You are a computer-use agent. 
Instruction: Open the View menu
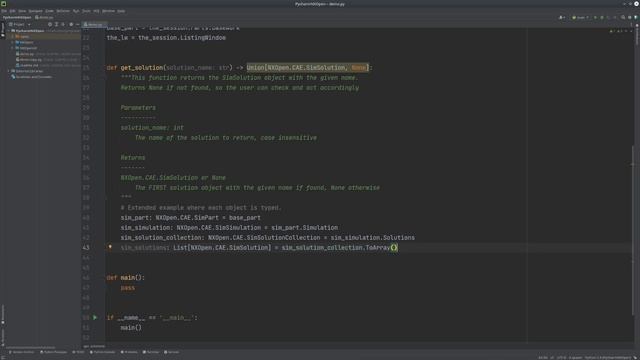coord(22,11)
